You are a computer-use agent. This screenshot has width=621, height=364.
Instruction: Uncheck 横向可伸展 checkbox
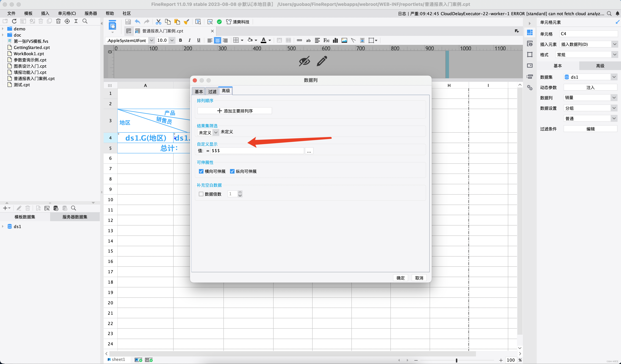click(x=201, y=171)
